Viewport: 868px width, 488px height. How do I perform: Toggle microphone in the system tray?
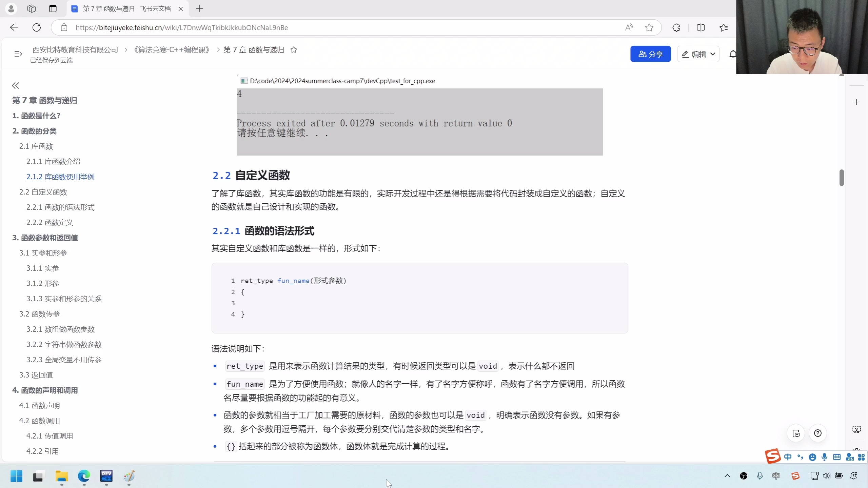pos(759,476)
